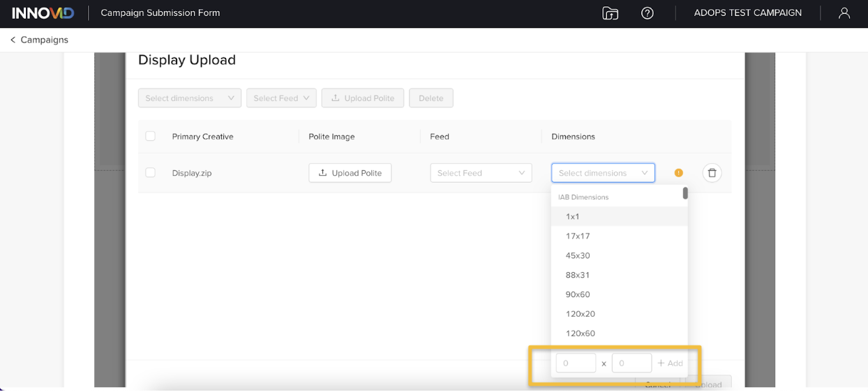Click Campaign Submission Form title
Viewport: 868px width, 392px height.
160,13
